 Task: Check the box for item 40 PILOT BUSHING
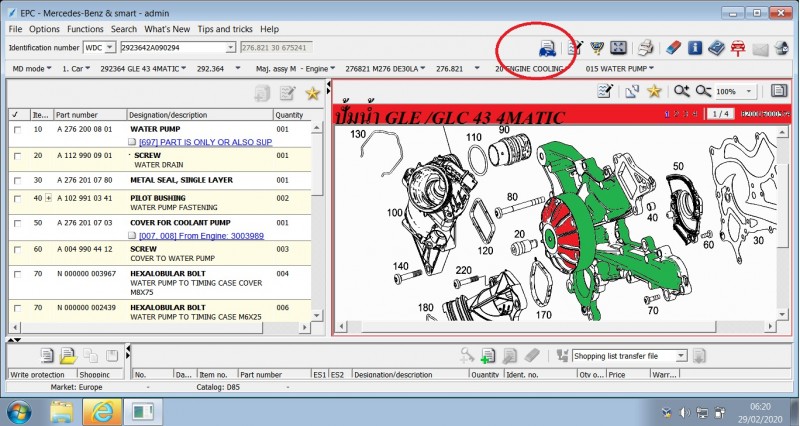[17, 198]
